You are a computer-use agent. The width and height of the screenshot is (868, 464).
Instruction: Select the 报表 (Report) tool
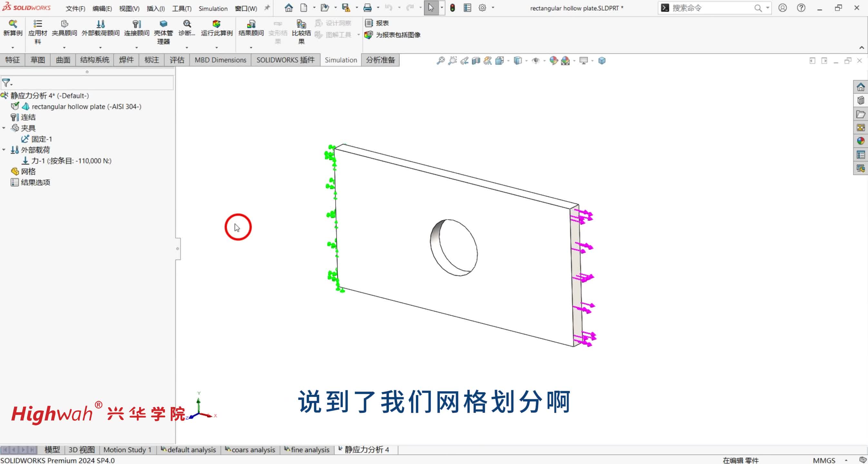[377, 23]
